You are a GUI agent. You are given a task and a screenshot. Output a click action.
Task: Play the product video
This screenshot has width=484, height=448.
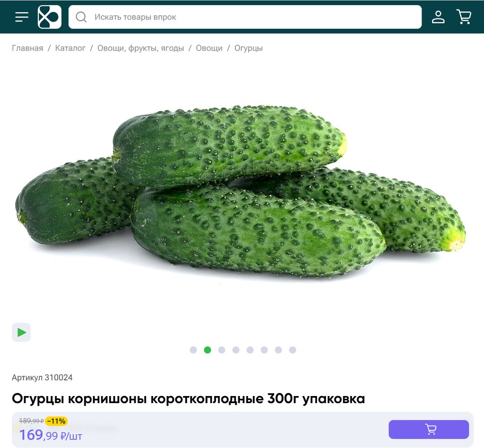pos(21,332)
